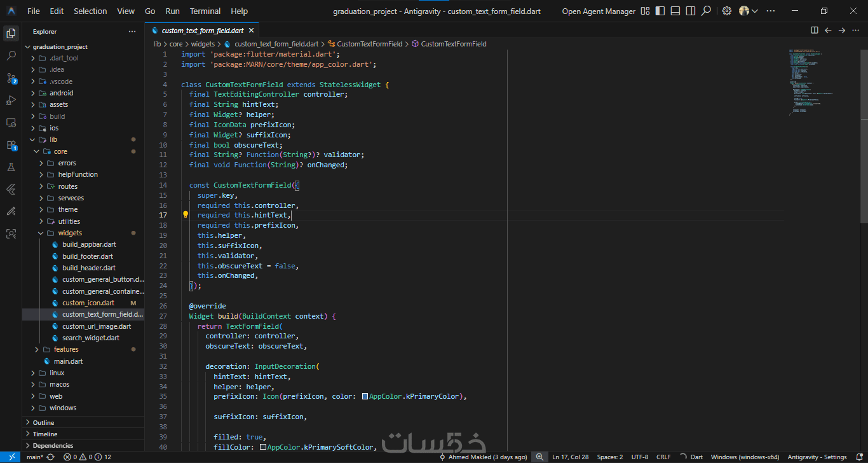Toggle the secondary side bar visibility
Screen dimensions: 868x463
(691, 11)
